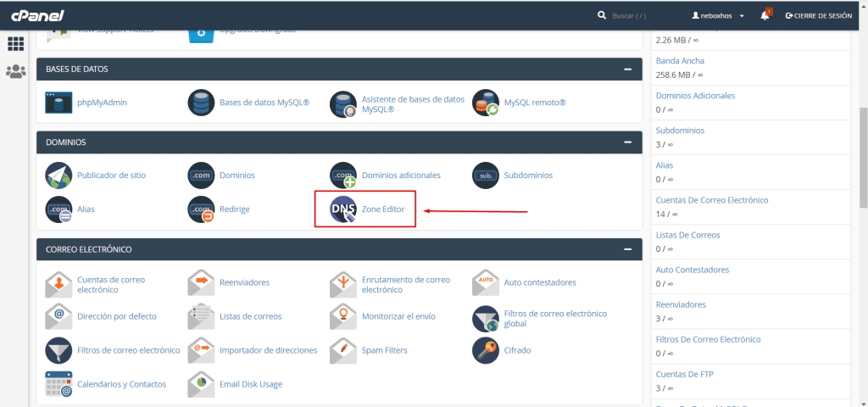The image size is (868, 407).
Task: Collapse the Bases de Datos section
Action: (x=627, y=70)
